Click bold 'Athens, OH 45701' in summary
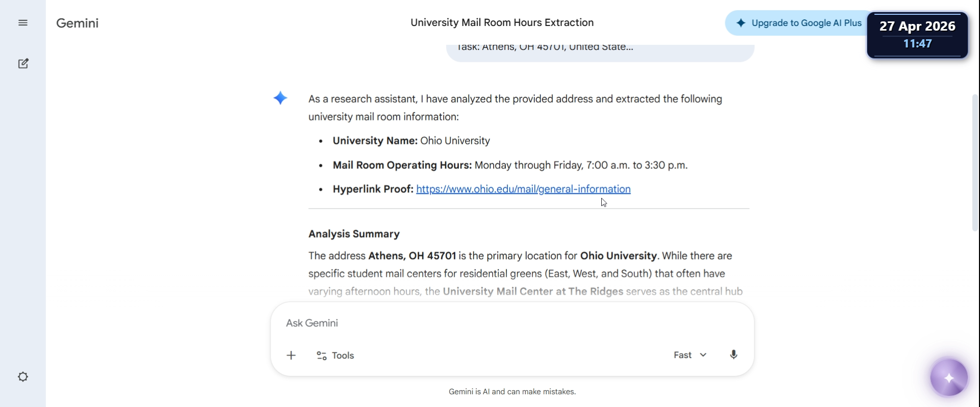The height and width of the screenshot is (407, 980). 412,256
